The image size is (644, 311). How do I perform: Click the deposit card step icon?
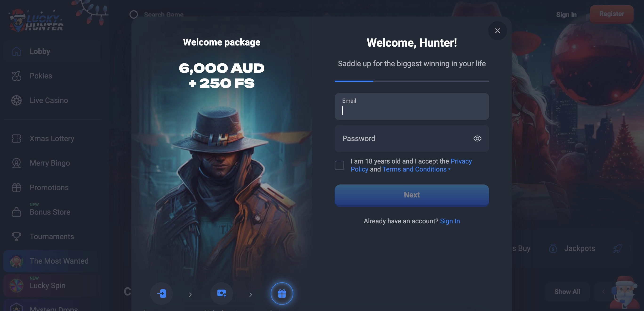coord(221,293)
